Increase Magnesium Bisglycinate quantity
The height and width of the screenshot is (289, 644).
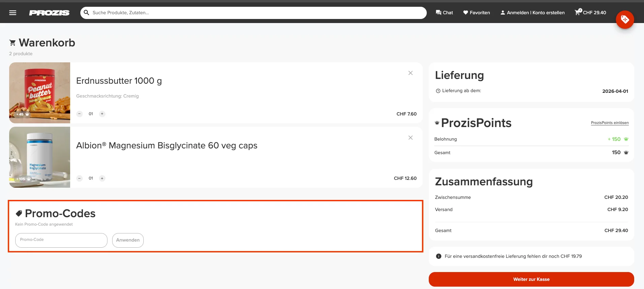102,178
